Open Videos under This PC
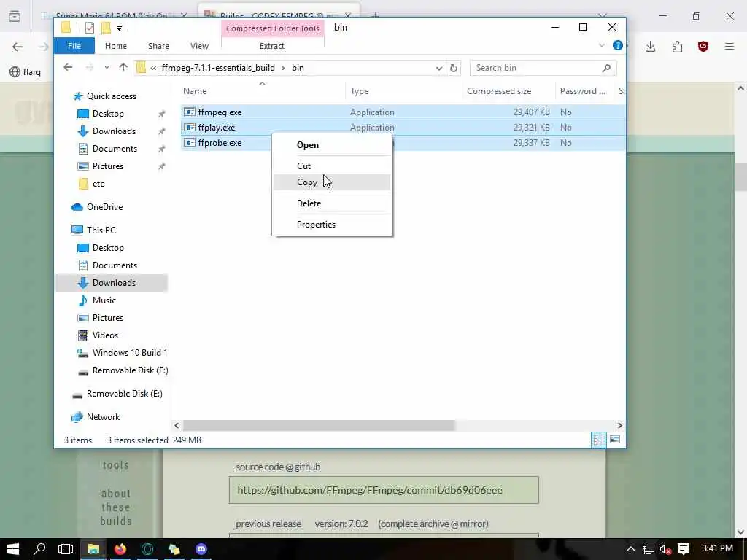747x560 pixels. [x=105, y=335]
